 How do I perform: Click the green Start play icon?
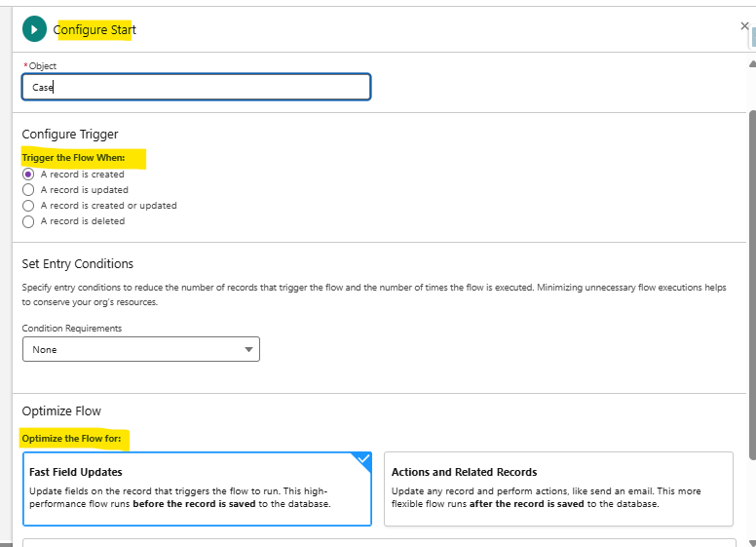point(34,29)
